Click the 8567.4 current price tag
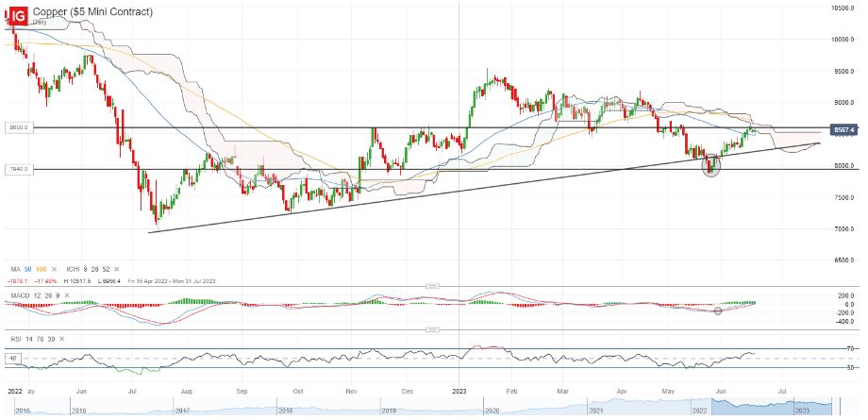Screen dimensions: 868x420 (845, 129)
